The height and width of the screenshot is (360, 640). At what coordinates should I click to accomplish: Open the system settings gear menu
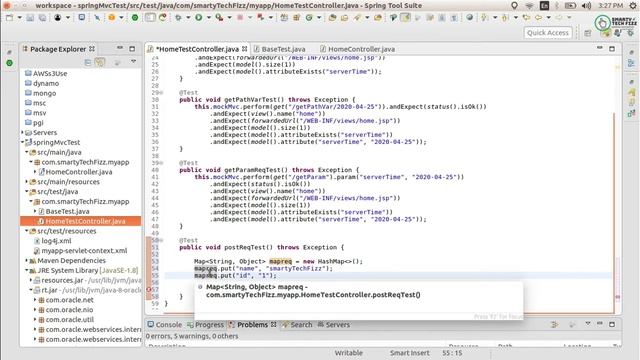click(633, 6)
